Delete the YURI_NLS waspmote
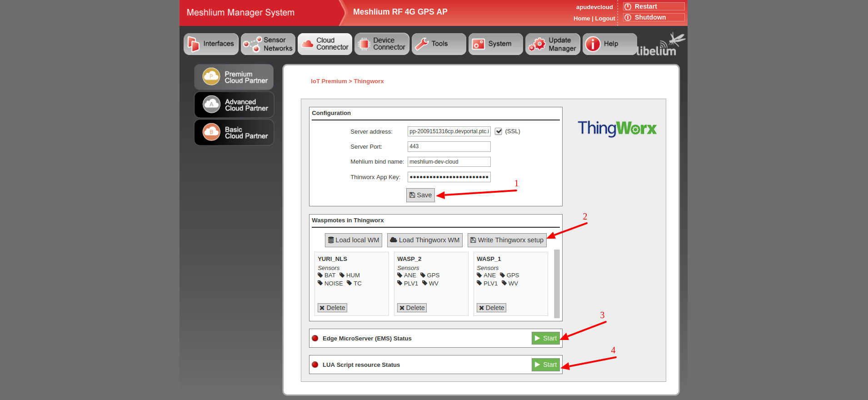 point(332,308)
